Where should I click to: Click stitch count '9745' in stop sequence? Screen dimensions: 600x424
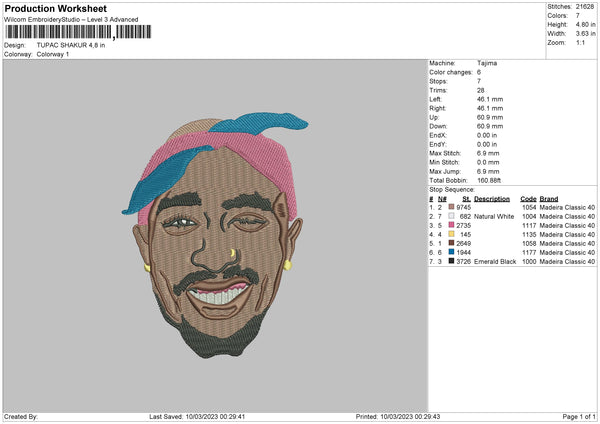tap(463, 207)
